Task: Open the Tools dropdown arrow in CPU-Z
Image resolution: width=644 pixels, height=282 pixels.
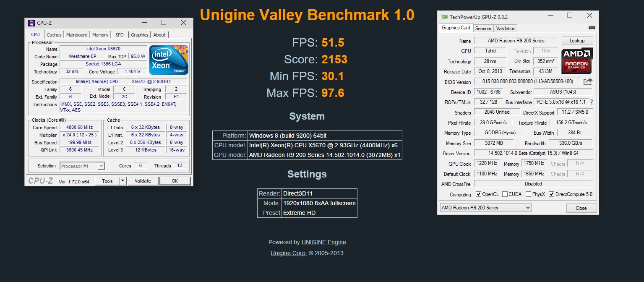Action: pos(123,181)
